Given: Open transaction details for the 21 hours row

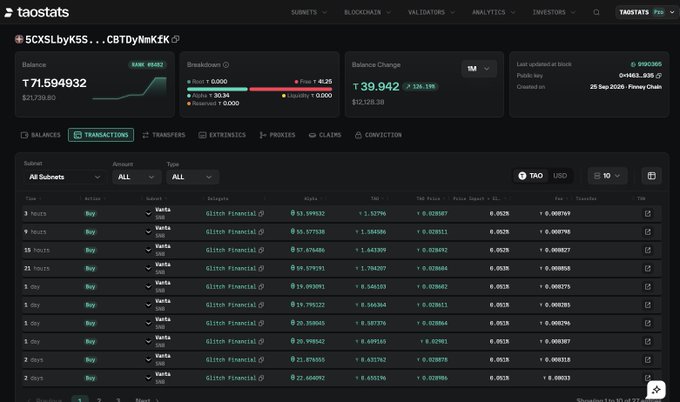Looking at the screenshot, I should pyautogui.click(x=647, y=268).
